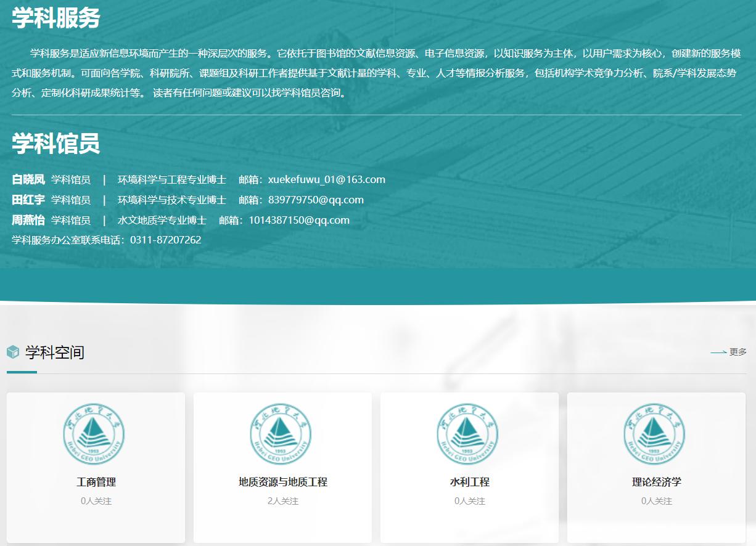Click librarian name 周燕怡
Image resolution: width=756 pixels, height=546 pixels.
pos(28,220)
